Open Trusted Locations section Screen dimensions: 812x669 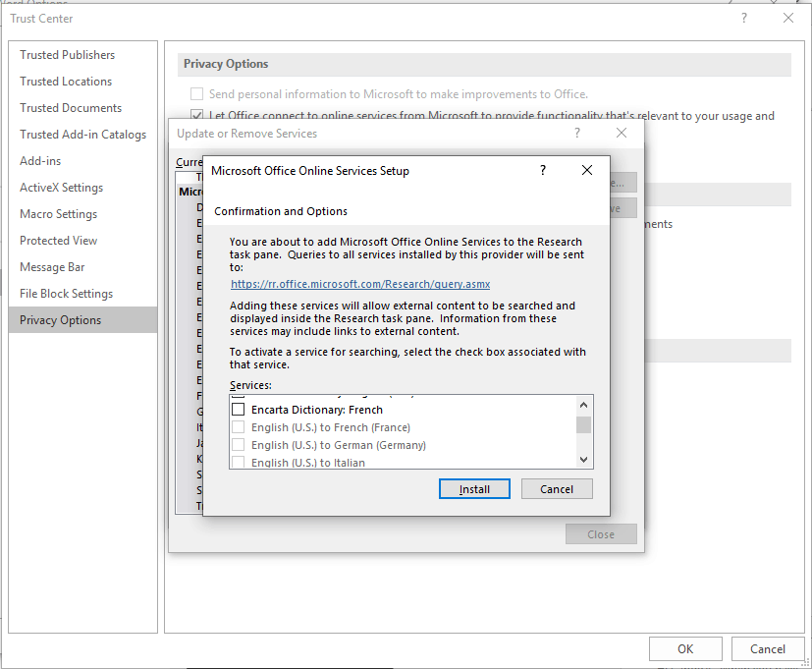[82, 82]
